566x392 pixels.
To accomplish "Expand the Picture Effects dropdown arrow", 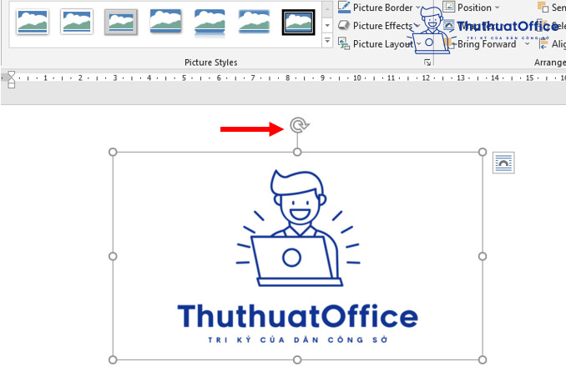I will tap(417, 26).
